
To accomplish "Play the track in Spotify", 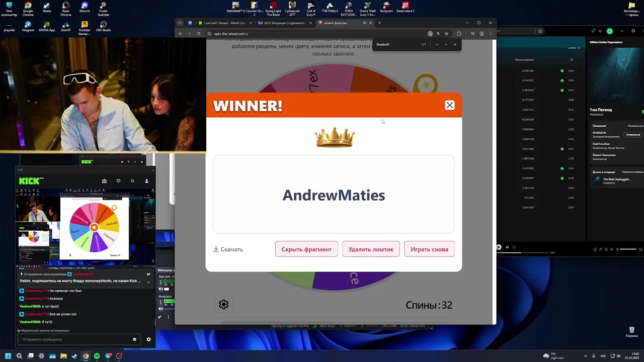I will [499, 247].
